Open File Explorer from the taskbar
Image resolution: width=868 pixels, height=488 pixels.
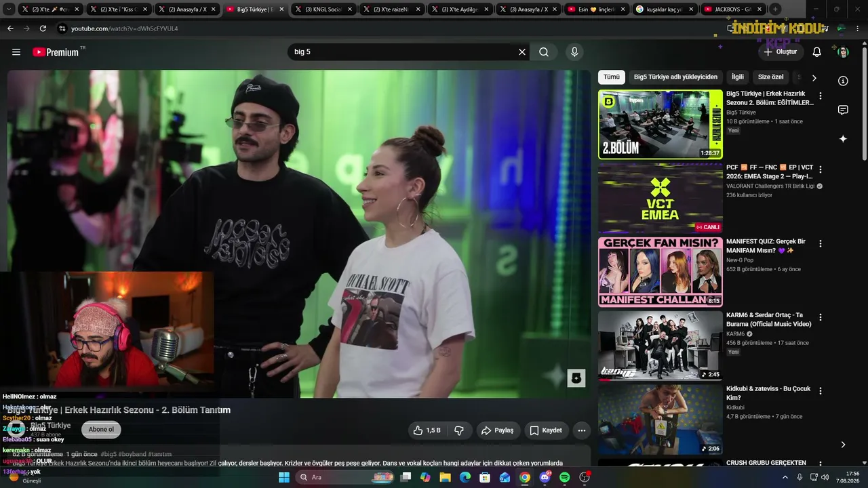click(x=446, y=477)
